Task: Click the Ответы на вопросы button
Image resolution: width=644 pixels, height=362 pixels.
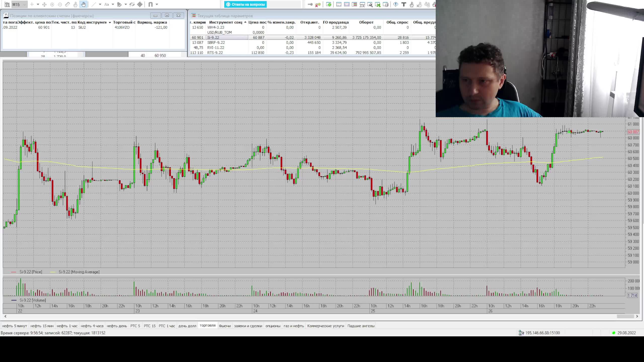Action: tap(246, 4)
